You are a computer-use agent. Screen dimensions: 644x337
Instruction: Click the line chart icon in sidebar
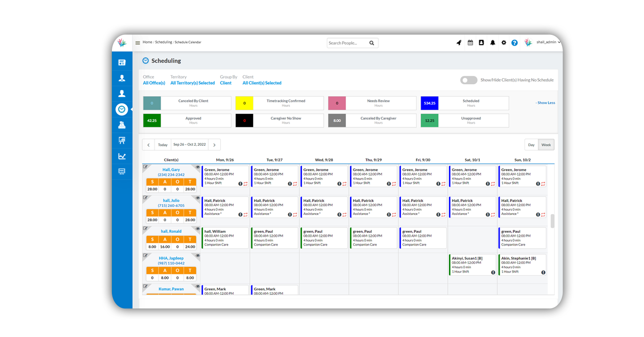click(x=122, y=156)
